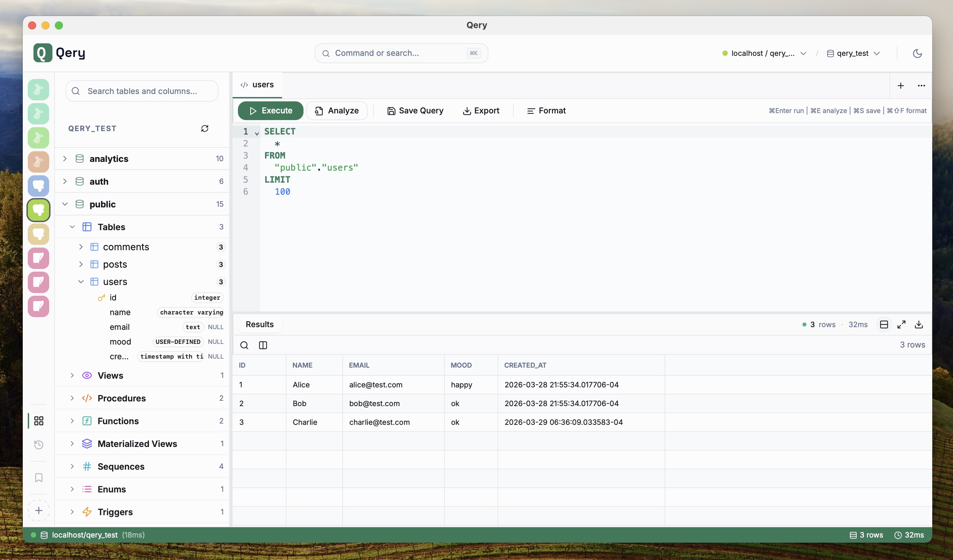Image resolution: width=953 pixels, height=560 pixels.
Task: Search within the results grid
Action: tap(244, 345)
